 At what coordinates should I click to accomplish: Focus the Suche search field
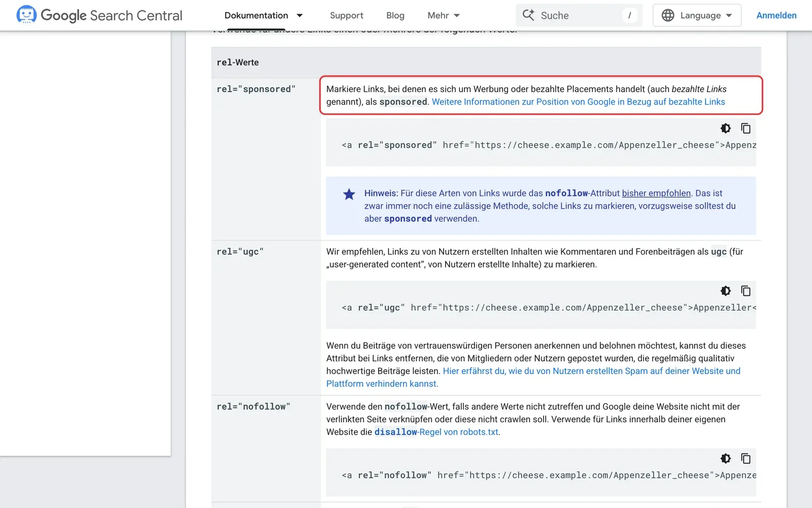579,15
